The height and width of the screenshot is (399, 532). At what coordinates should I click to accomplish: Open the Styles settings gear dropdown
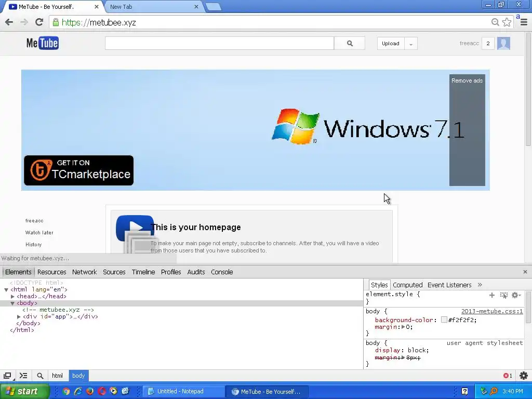pos(516,295)
